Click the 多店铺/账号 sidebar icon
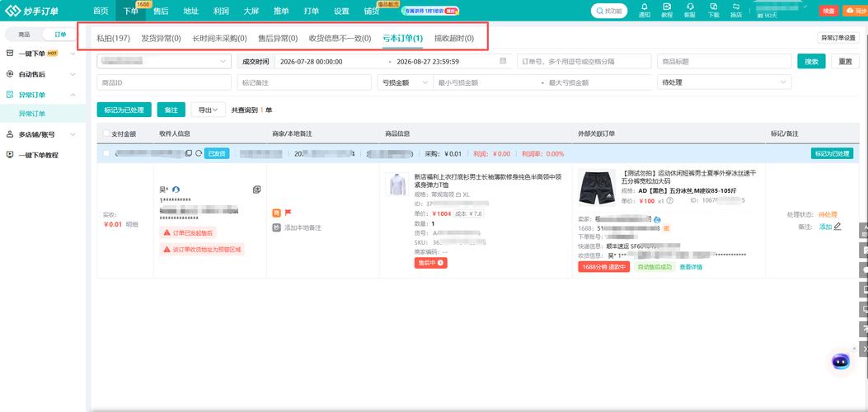 click(x=9, y=133)
